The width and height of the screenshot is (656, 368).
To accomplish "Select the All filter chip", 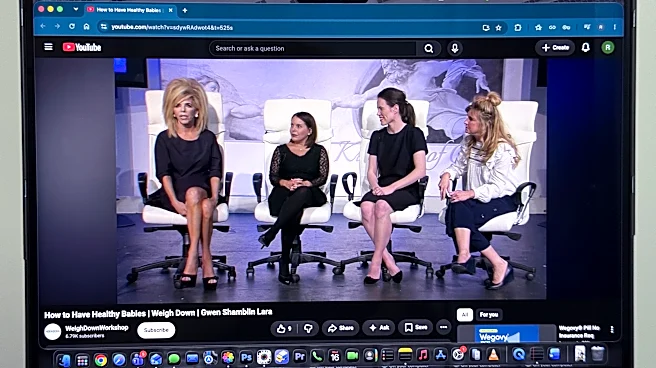I will pyautogui.click(x=465, y=315).
